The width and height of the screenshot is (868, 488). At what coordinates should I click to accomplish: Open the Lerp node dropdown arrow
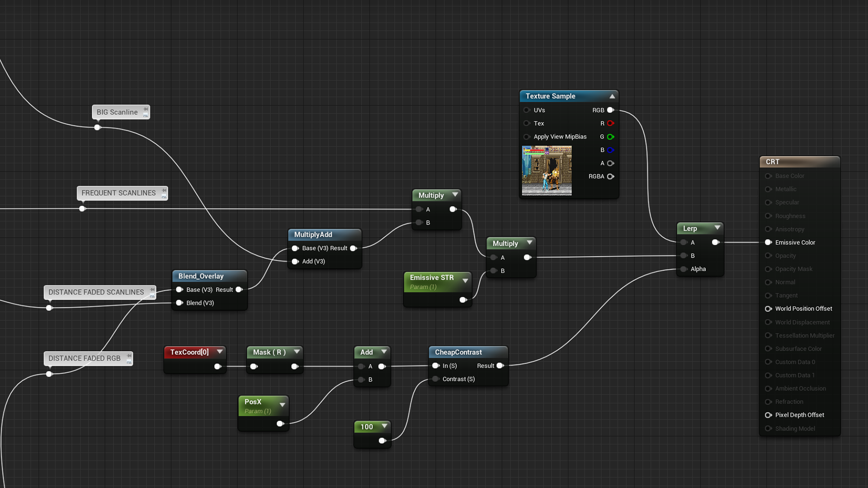click(717, 228)
